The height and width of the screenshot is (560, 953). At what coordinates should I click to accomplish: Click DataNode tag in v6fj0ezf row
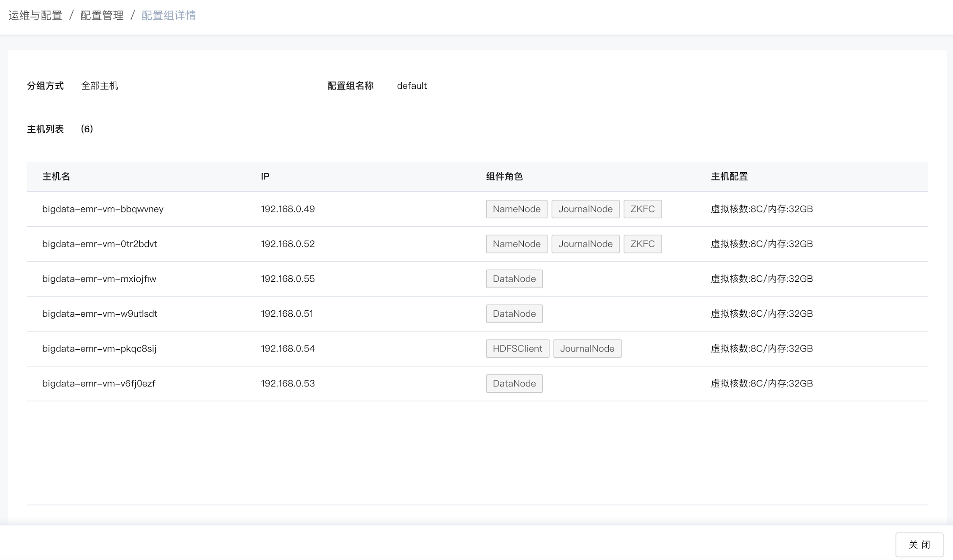[514, 383]
